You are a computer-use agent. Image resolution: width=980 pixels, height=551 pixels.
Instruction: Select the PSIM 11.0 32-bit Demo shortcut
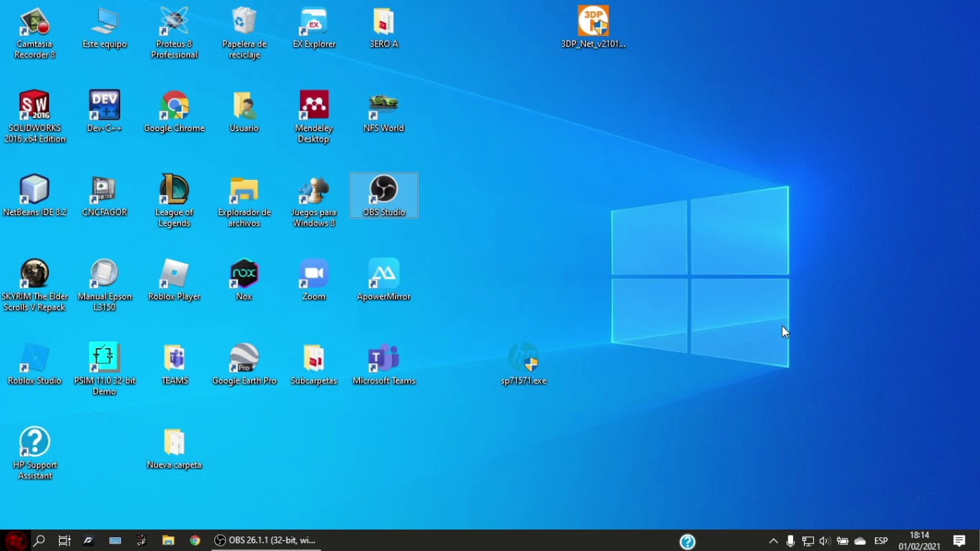105,370
